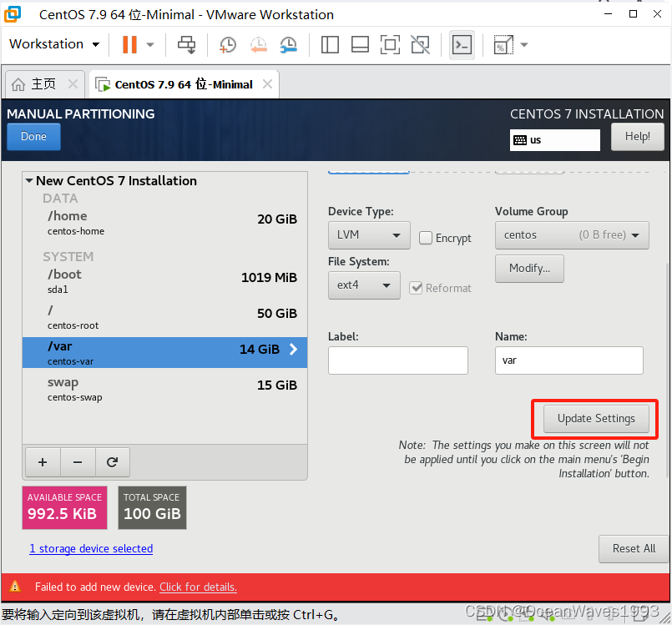Click the pause virtual machine icon

pyautogui.click(x=129, y=44)
